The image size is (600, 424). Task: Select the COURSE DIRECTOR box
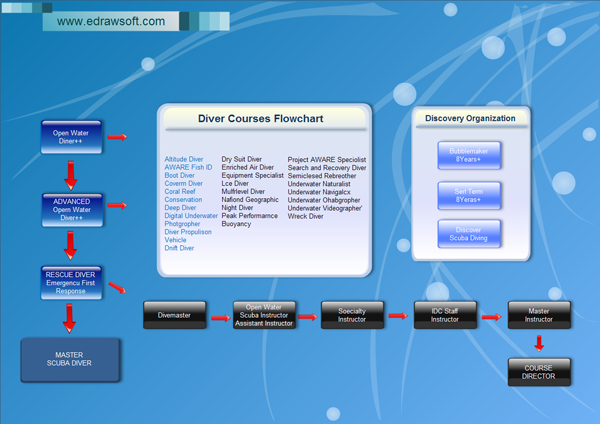[539, 372]
